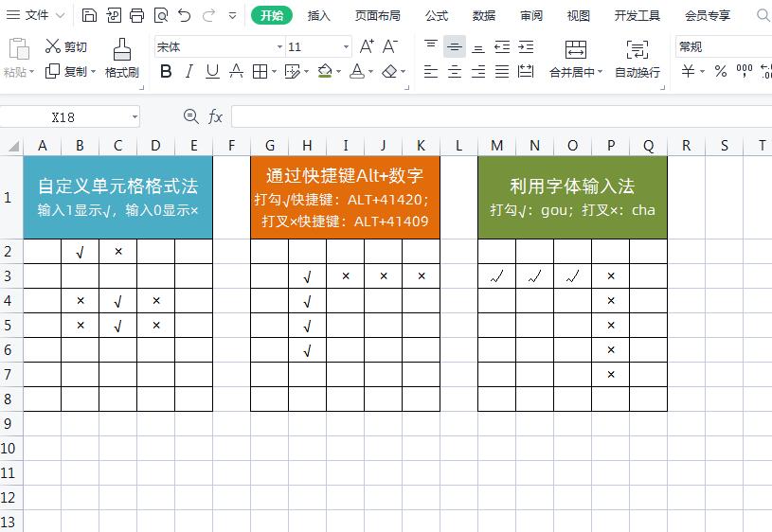Center text horizontally icon
772x532 pixels.
coord(455,72)
